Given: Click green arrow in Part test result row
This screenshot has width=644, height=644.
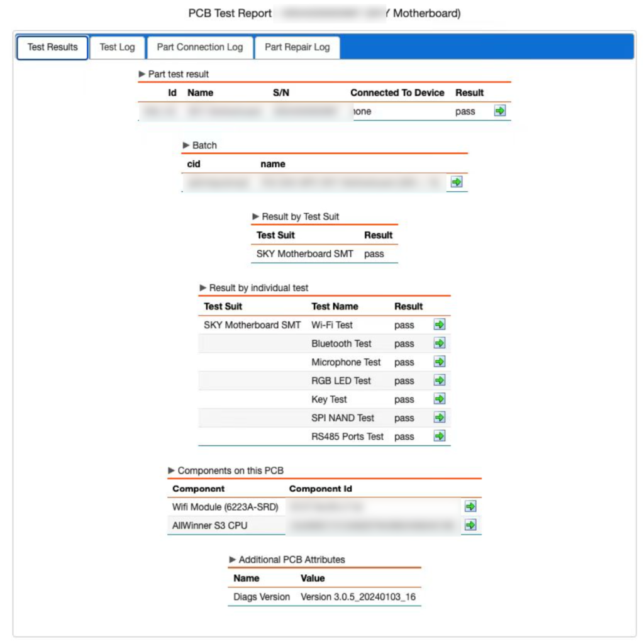Looking at the screenshot, I should point(499,111).
